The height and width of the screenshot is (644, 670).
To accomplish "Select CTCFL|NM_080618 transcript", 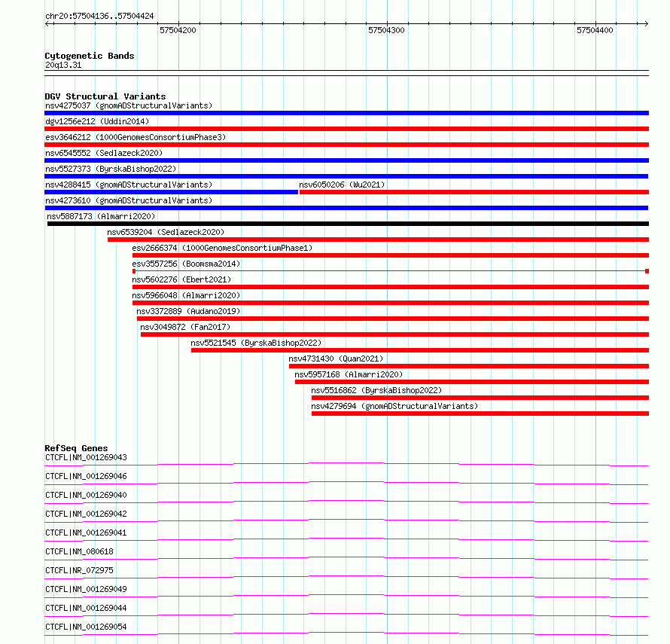I will click(x=80, y=551).
